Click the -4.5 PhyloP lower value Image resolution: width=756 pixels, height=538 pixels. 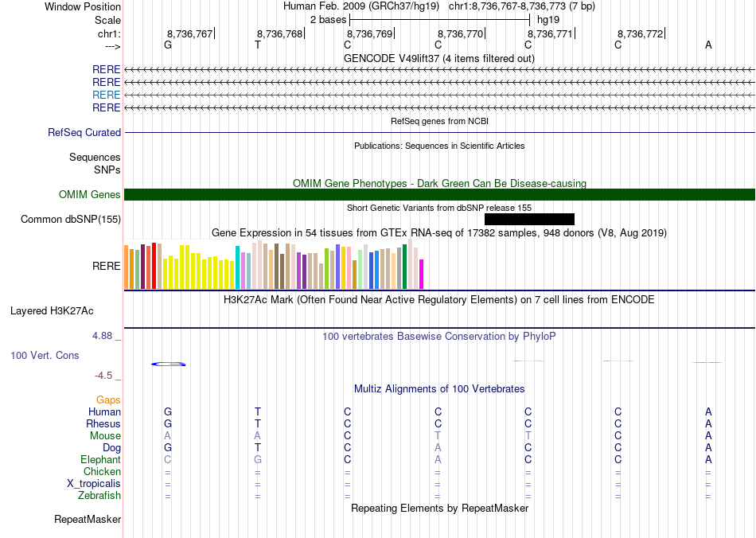click(x=103, y=376)
